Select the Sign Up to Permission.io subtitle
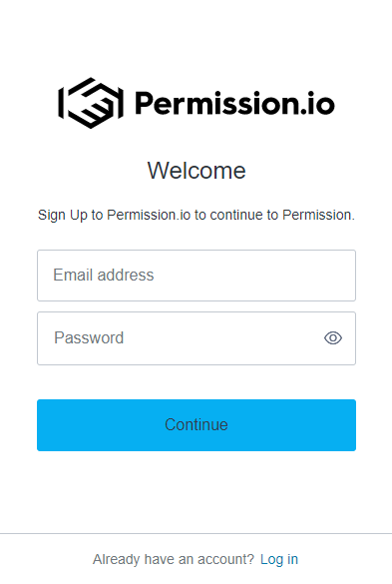This screenshot has width=392, height=584. (196, 215)
